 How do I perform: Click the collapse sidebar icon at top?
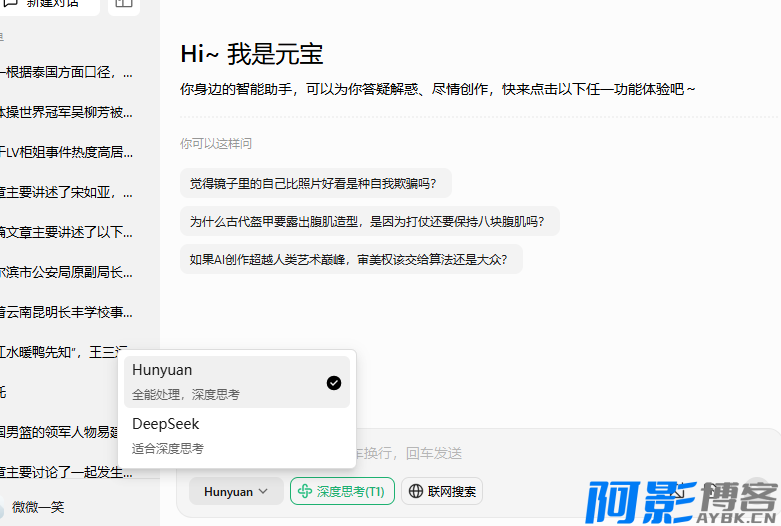click(124, 3)
